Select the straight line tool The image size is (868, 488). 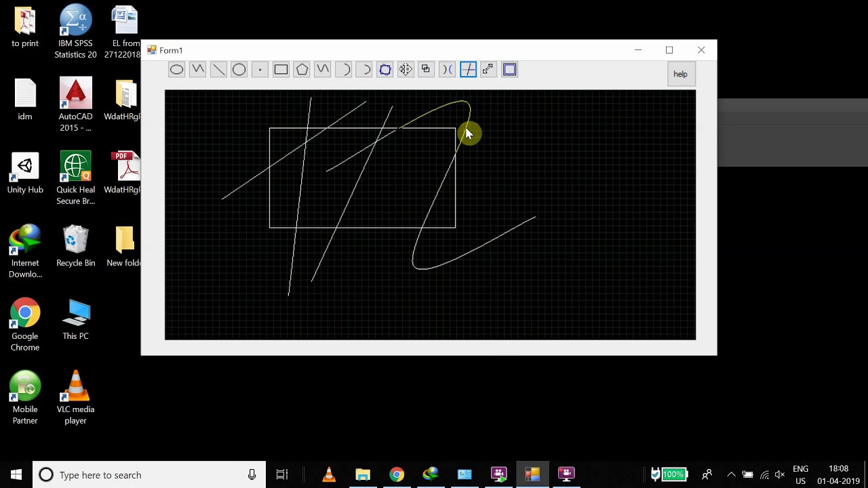tap(218, 69)
